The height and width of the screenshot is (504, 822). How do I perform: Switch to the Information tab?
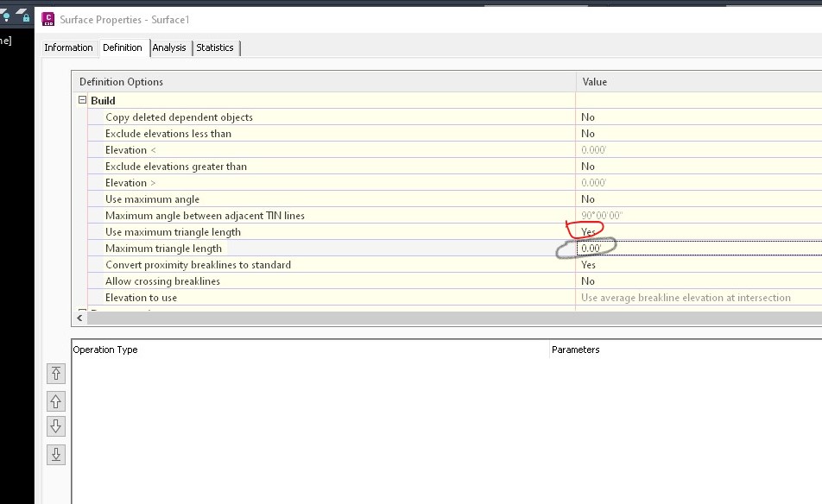click(x=68, y=47)
